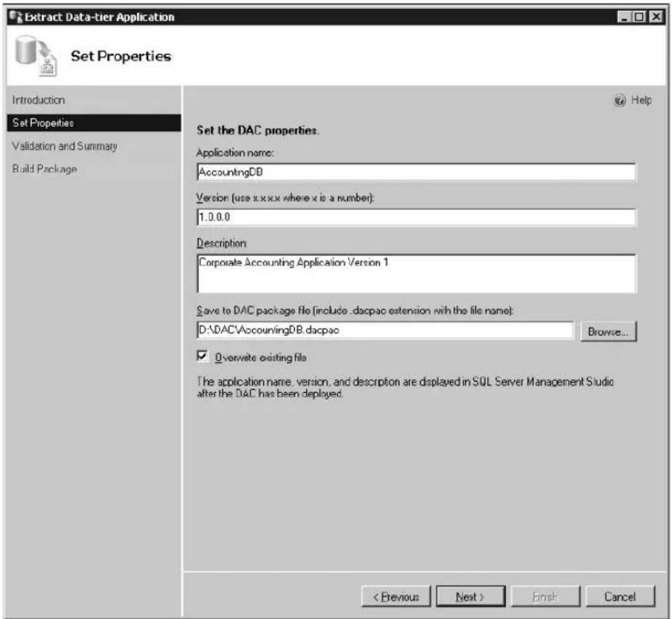Screen dimensions: 672x619
Task: Click the Cancel button
Action: tap(620, 597)
